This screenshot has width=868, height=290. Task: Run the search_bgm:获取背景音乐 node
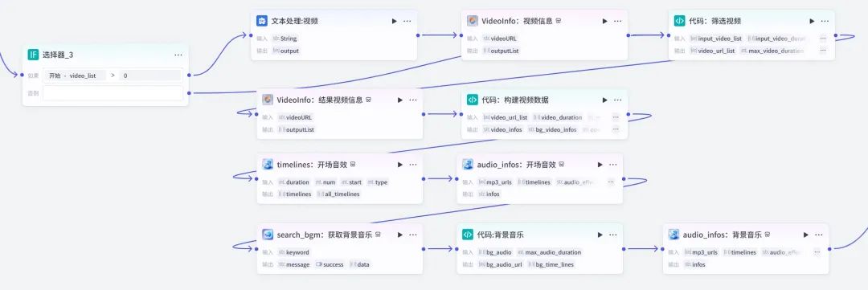399,235
